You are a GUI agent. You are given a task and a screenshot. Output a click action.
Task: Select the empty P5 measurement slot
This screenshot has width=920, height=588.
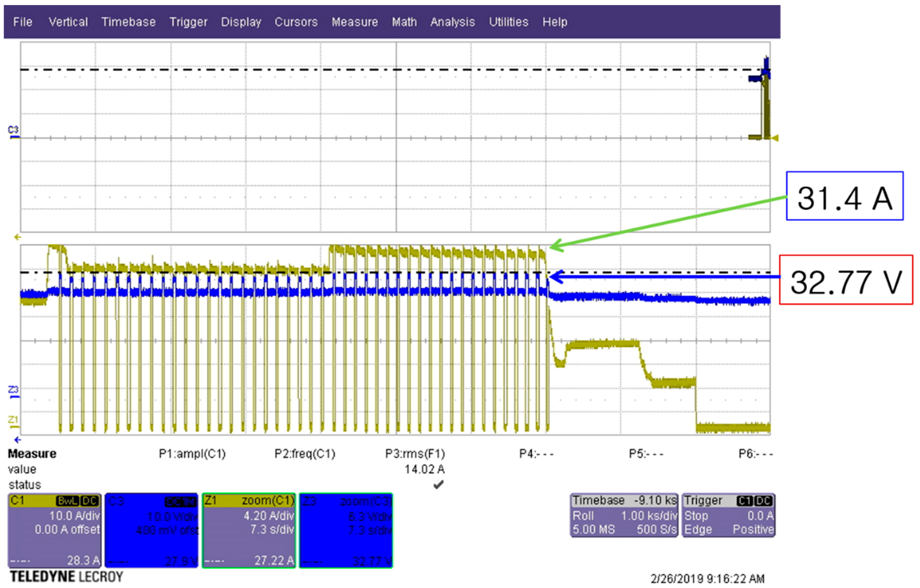click(646, 454)
